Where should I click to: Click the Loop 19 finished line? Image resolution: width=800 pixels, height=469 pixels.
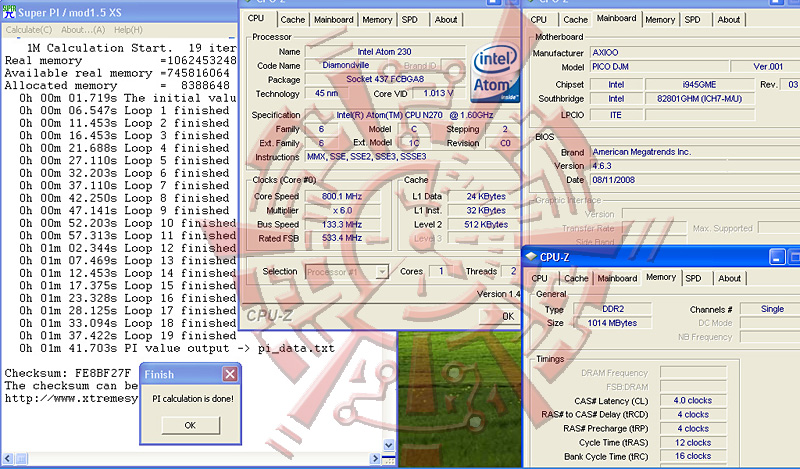click(128, 336)
